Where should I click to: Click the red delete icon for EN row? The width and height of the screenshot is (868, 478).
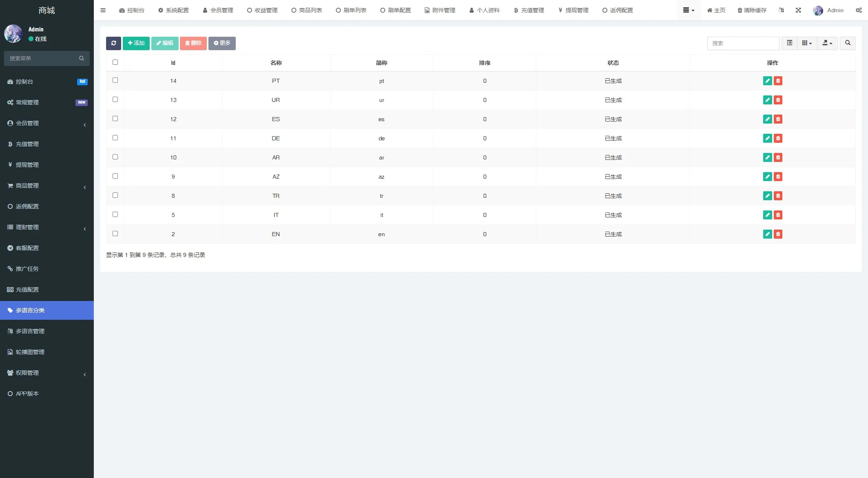tap(778, 234)
